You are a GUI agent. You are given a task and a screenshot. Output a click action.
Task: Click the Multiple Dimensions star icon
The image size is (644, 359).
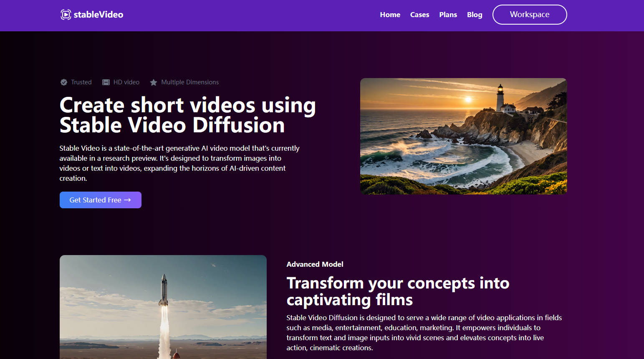[154, 82]
